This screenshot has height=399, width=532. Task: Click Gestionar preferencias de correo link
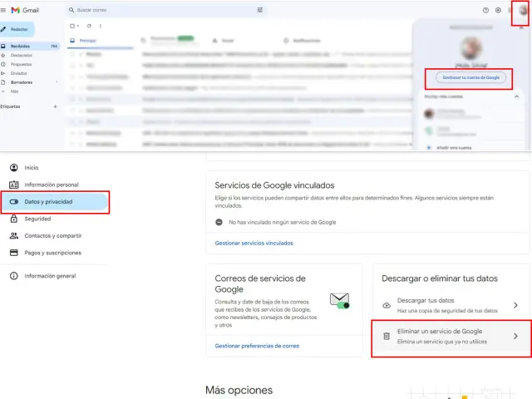pos(257,345)
